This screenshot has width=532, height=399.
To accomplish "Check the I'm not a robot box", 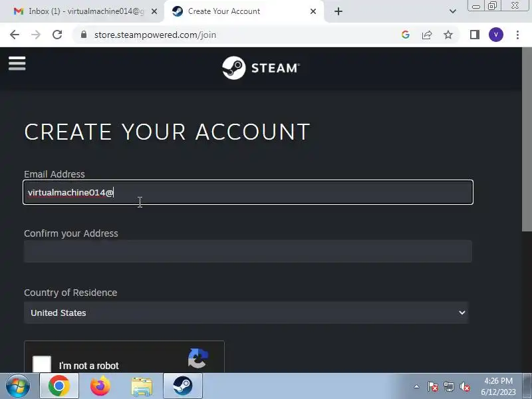I will (x=42, y=364).
